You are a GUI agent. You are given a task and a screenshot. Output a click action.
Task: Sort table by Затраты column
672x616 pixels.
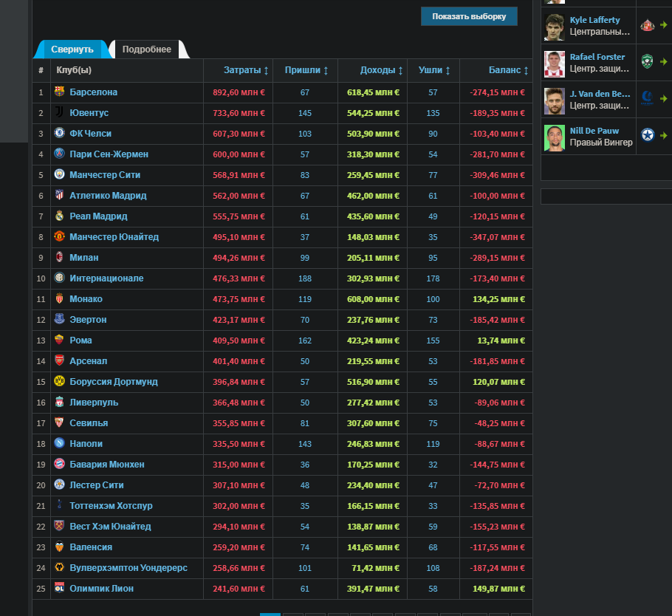click(x=247, y=70)
